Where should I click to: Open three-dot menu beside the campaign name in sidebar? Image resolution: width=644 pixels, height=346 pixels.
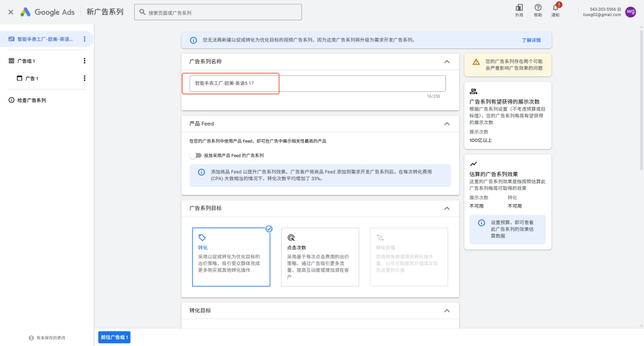(84, 39)
